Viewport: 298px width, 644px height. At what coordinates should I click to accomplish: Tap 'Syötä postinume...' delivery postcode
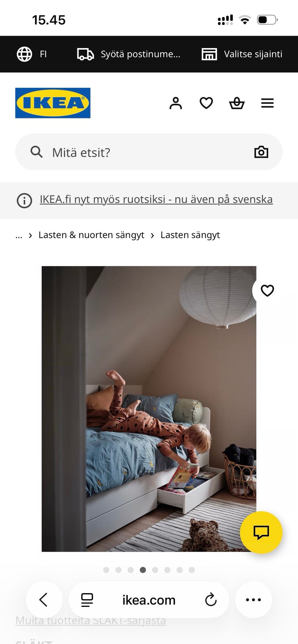click(x=129, y=54)
